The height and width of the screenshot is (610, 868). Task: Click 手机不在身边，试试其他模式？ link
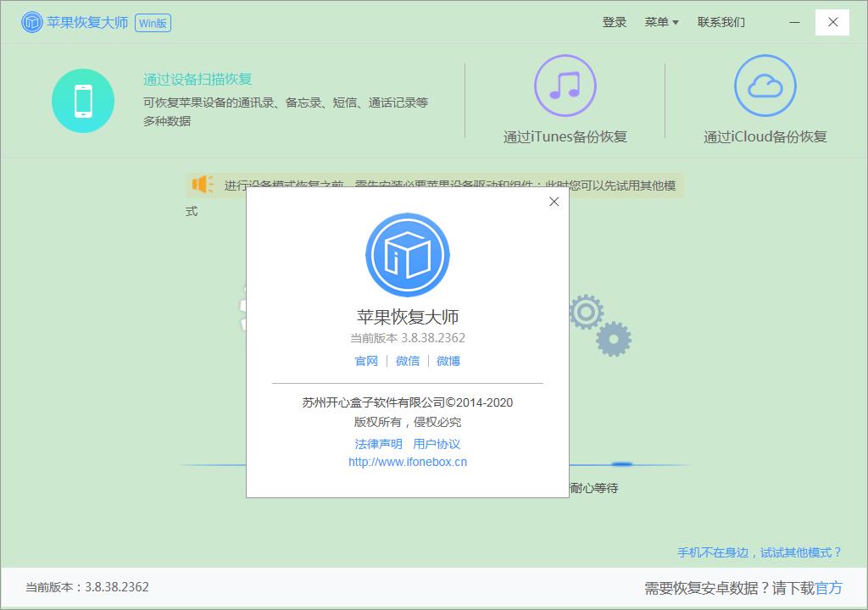[759, 552]
